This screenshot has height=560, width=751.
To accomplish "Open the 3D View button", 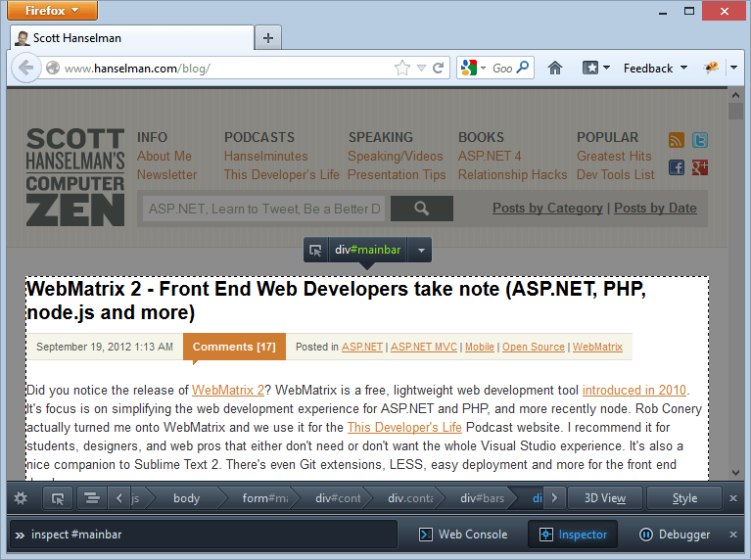I will [x=604, y=498].
